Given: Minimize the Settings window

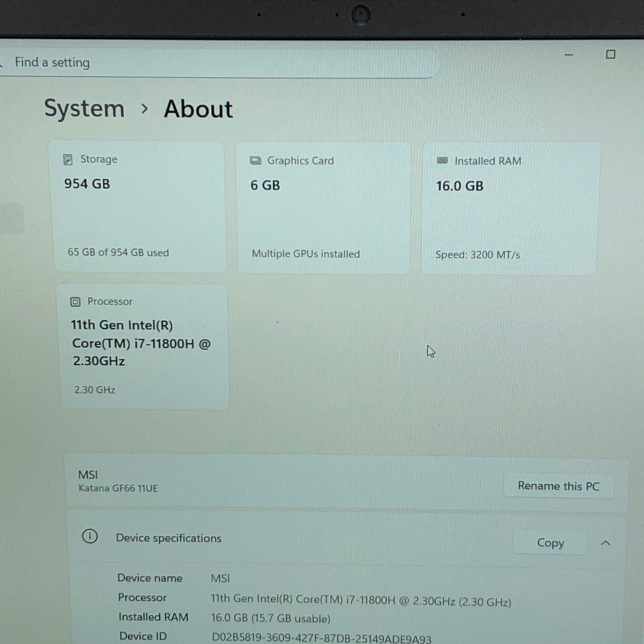Looking at the screenshot, I should 569,55.
